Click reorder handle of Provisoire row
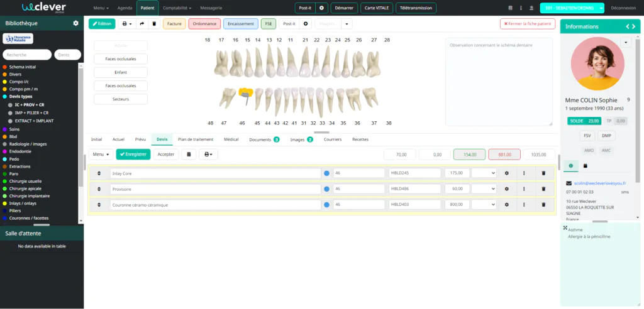644x309 pixels. click(x=99, y=189)
